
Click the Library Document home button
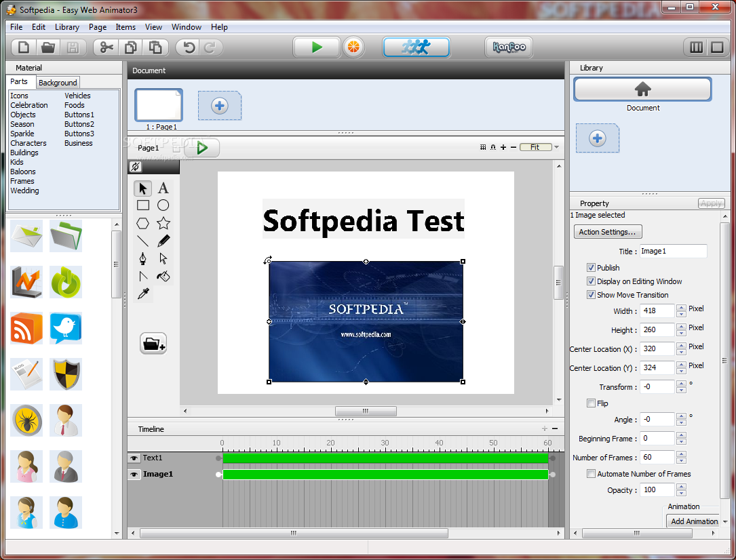642,89
